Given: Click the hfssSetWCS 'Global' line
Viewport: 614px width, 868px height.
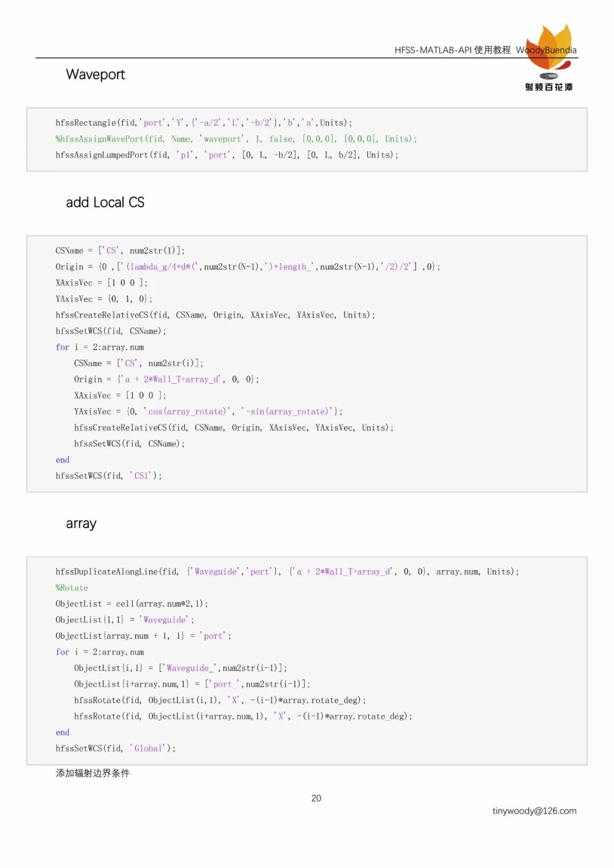Looking at the screenshot, I should pos(115,749).
